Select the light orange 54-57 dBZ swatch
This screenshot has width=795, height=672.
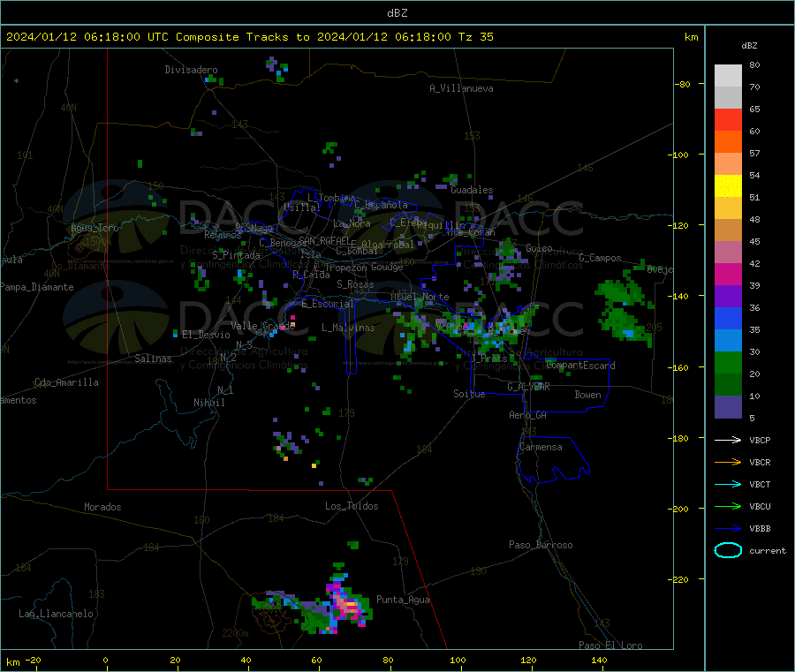(x=728, y=164)
